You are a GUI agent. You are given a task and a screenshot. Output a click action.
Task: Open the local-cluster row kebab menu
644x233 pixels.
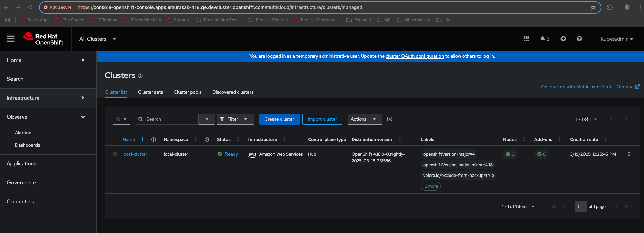point(629,154)
